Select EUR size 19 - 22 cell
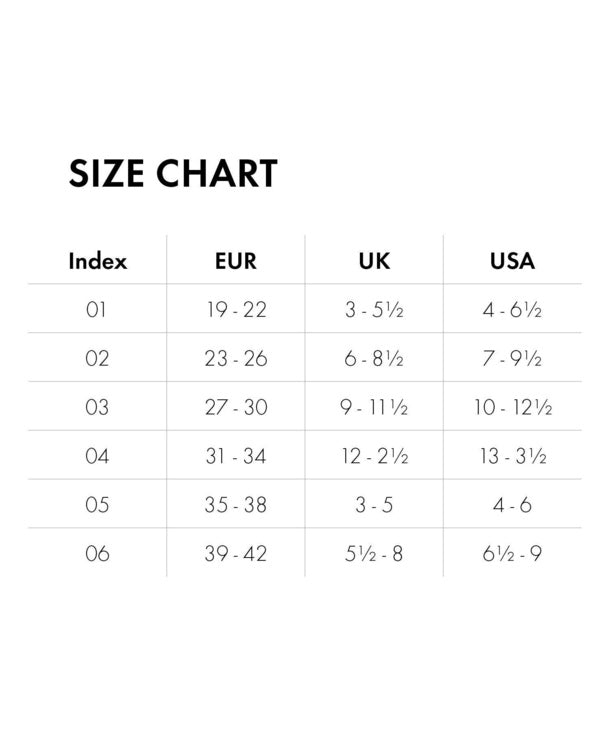 [x=237, y=310]
